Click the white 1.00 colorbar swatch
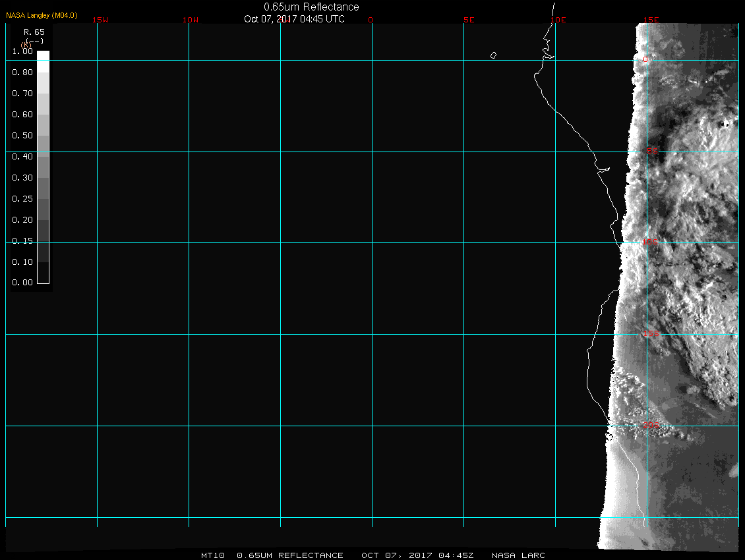Image resolution: width=745 pixels, height=560 pixels. 43,56
